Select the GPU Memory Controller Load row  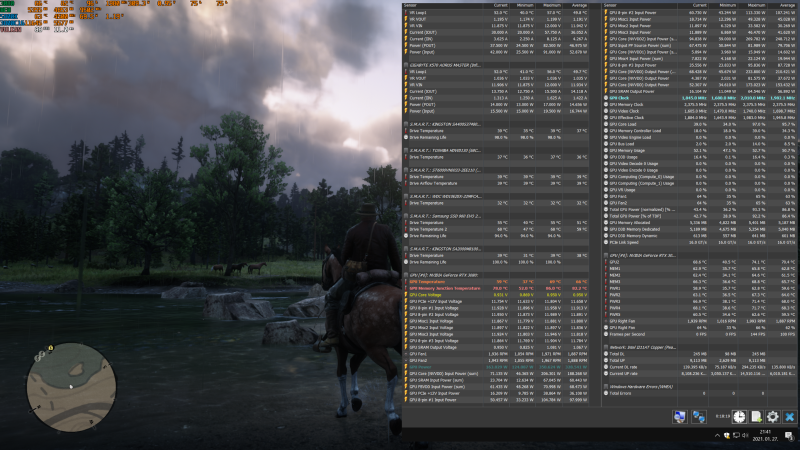click(x=699, y=131)
